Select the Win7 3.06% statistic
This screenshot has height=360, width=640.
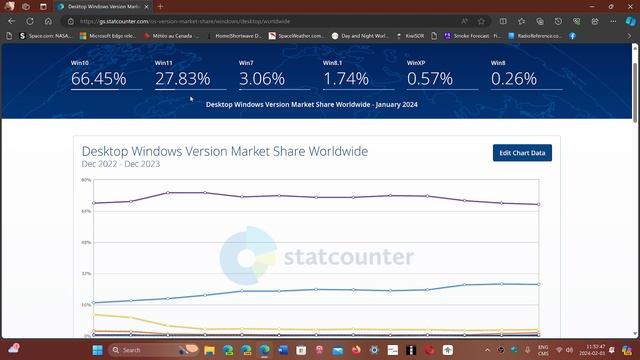pyautogui.click(x=274, y=75)
